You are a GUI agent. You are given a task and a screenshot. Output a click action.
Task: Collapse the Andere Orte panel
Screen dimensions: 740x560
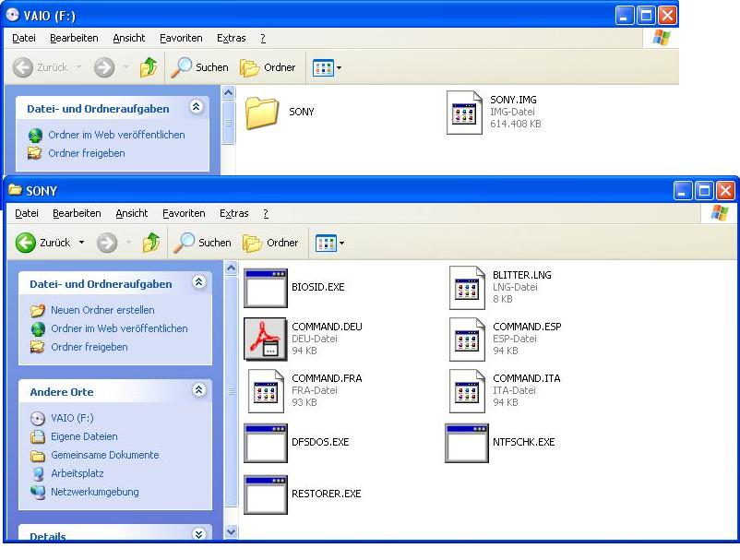click(198, 390)
